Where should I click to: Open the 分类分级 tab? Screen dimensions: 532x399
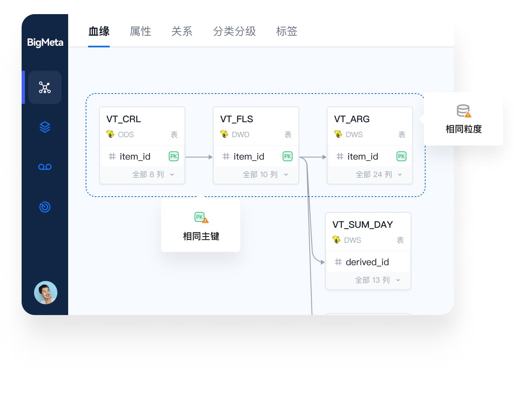234,31
